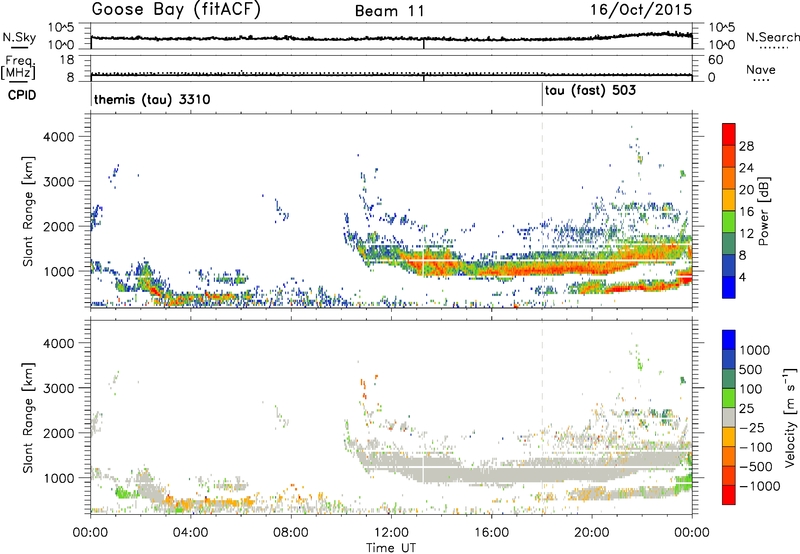Click the 'N.Sky' legend label
Image resolution: width=800 pixels, height=554 pixels.
point(19,37)
